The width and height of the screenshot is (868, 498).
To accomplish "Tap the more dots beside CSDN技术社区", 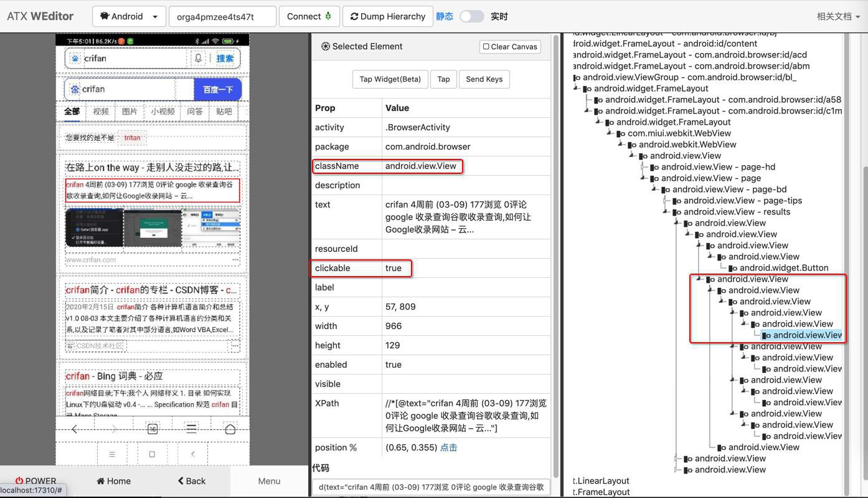I will (x=235, y=345).
